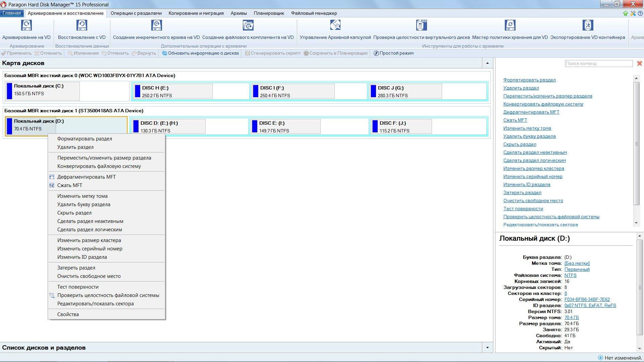The width and height of the screenshot is (644, 362).
Task: Choose Изменить метку тома in context menu
Action: point(107,196)
